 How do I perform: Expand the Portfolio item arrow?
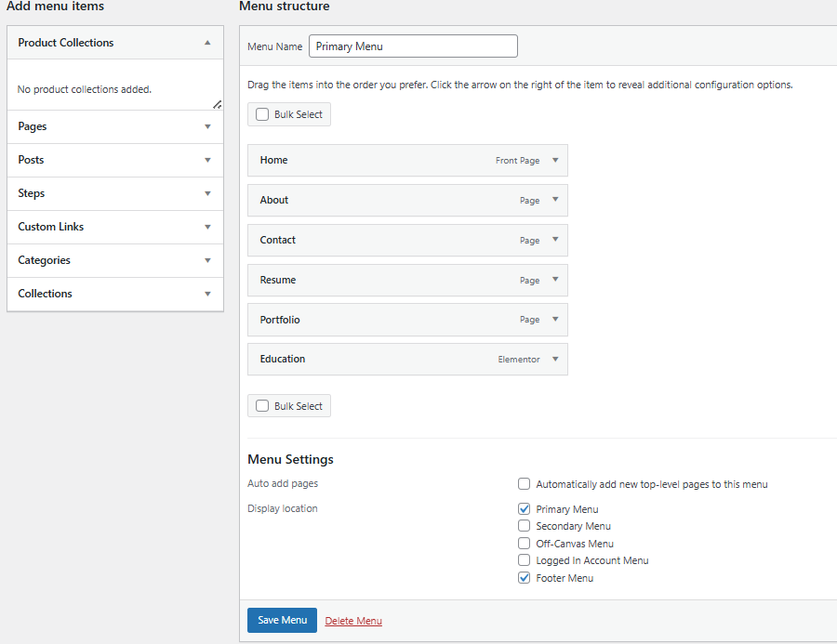coord(555,319)
